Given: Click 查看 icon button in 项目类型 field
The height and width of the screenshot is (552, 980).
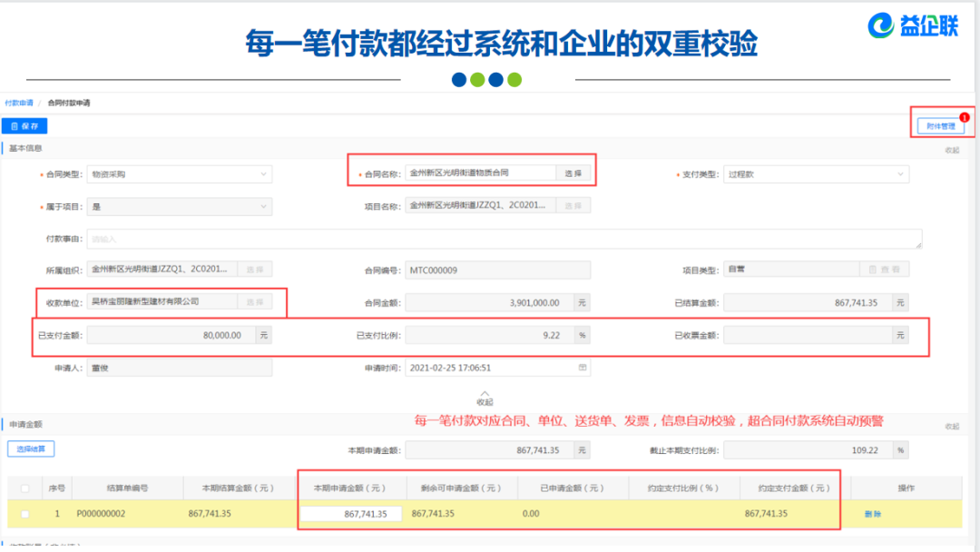Looking at the screenshot, I should click(x=885, y=270).
